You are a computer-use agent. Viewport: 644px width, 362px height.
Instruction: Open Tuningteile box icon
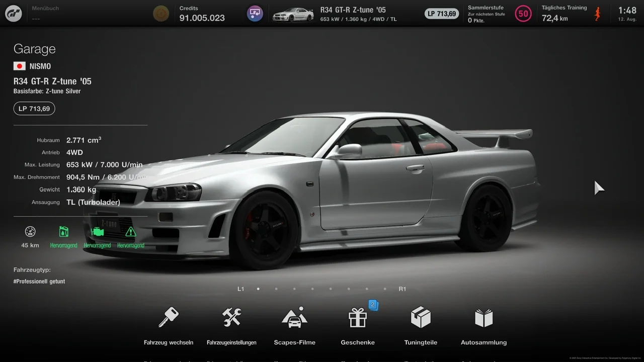point(421,317)
